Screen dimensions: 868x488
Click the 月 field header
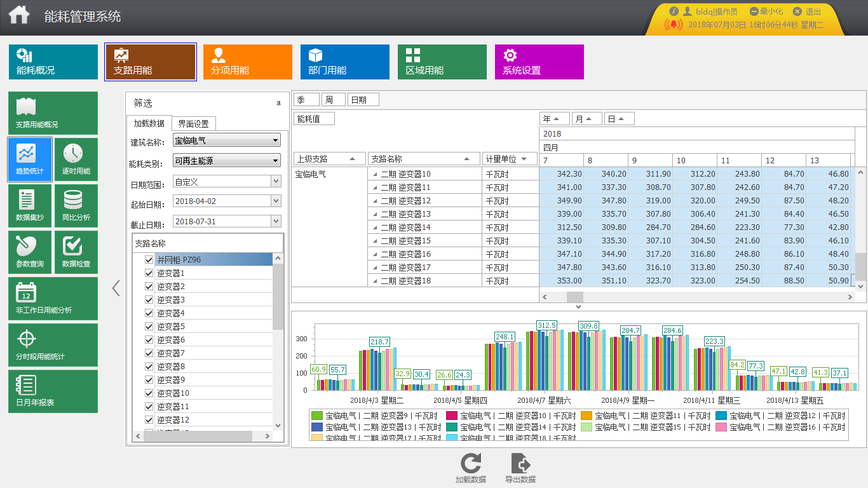[x=587, y=119]
